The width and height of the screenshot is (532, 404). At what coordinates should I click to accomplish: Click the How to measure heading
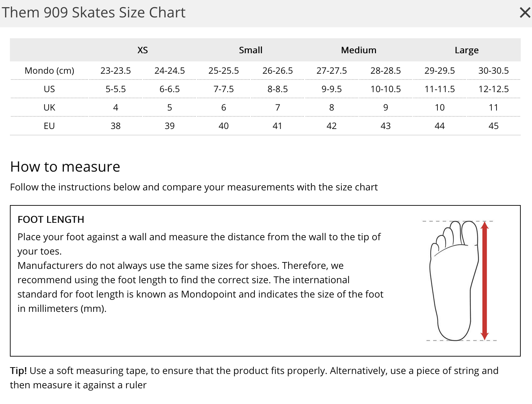(x=65, y=167)
